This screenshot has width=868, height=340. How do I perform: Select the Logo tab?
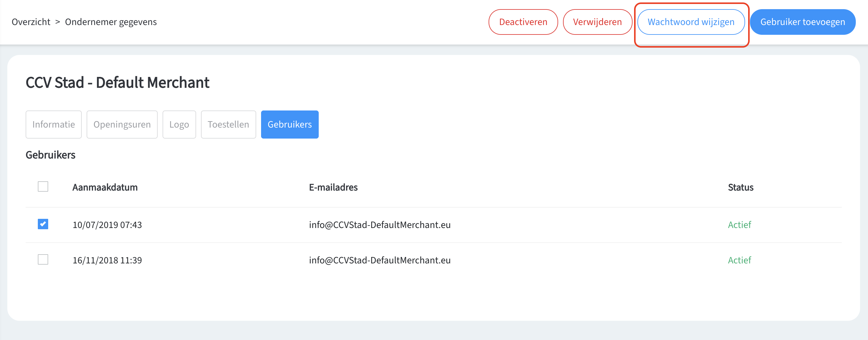(179, 125)
